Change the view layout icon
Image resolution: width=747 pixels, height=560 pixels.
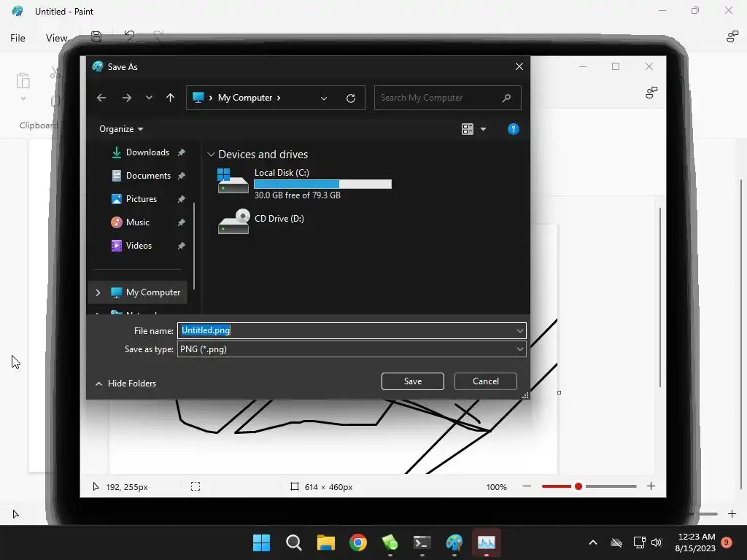(468, 129)
